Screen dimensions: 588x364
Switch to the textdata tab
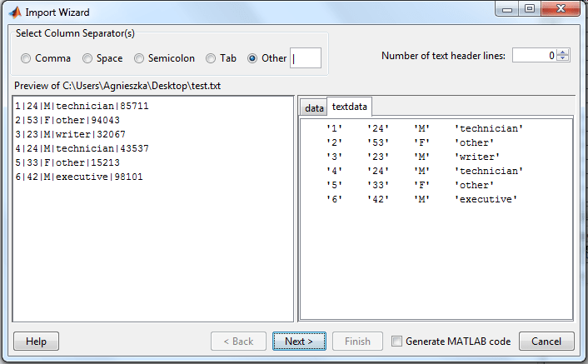click(x=350, y=107)
